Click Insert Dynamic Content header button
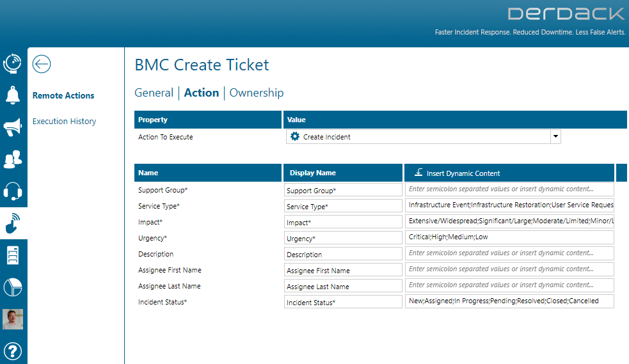The width and height of the screenshot is (629, 364). pyautogui.click(x=509, y=173)
